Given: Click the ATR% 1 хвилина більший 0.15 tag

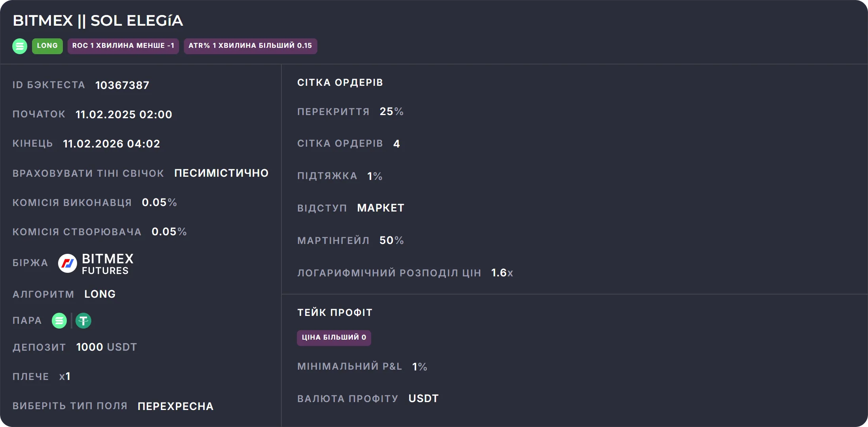Looking at the screenshot, I should (250, 46).
